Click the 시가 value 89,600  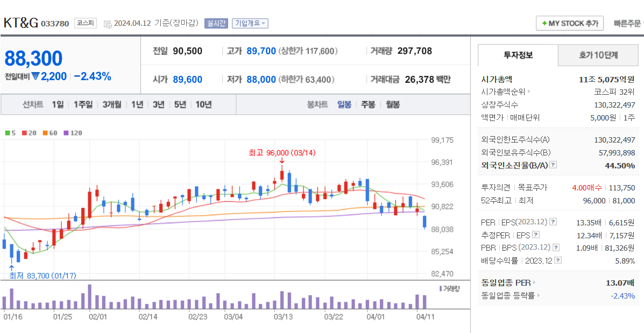tap(187, 80)
